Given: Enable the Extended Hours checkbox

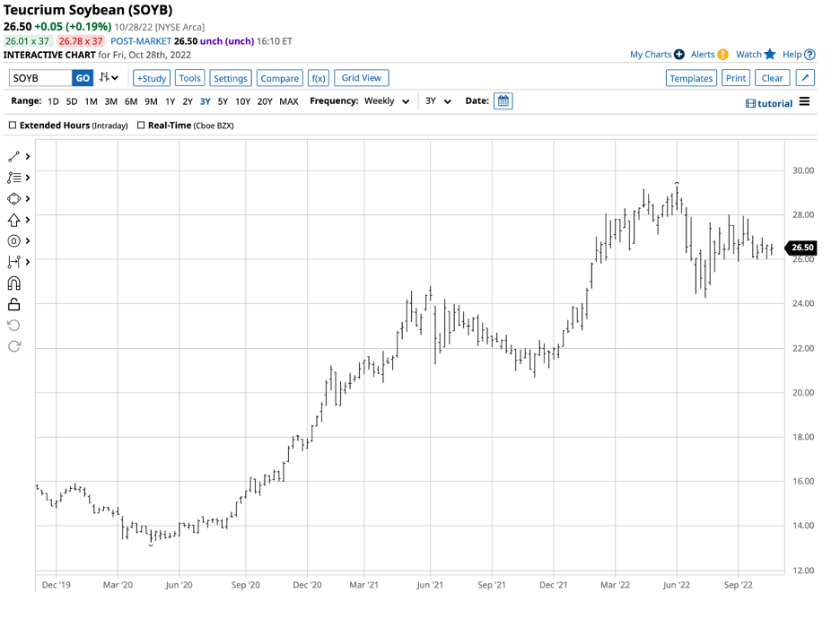Looking at the screenshot, I should point(13,126).
